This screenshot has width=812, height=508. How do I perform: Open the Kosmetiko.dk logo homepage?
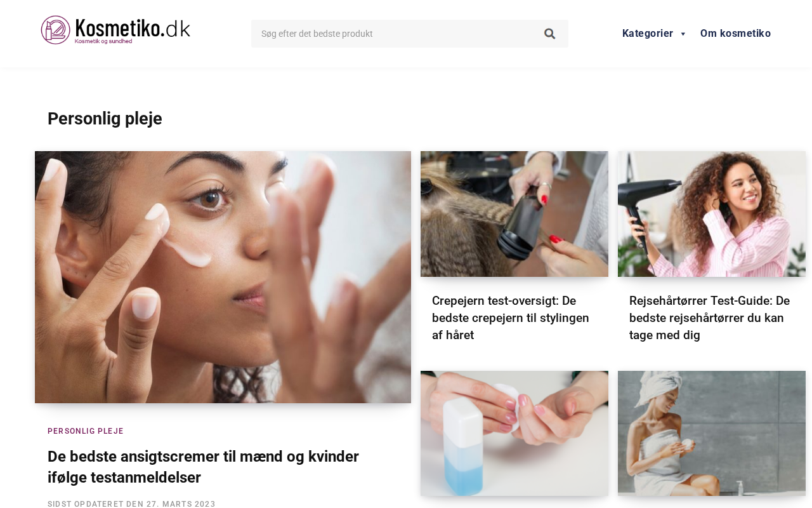pyautogui.click(x=115, y=30)
